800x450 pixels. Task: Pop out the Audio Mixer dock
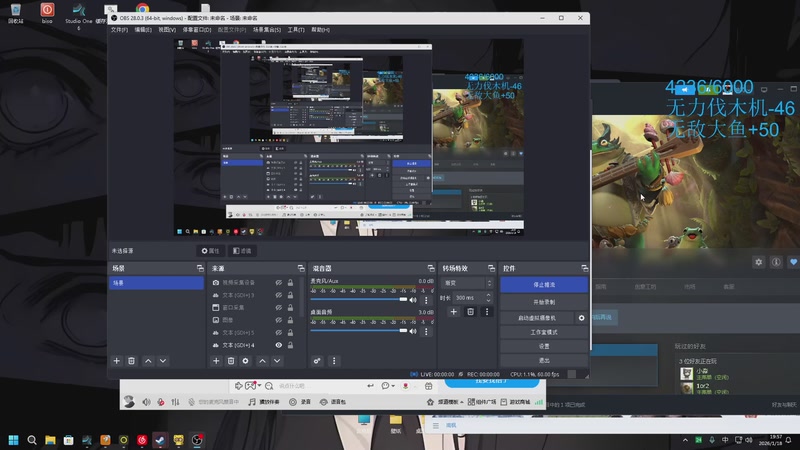[x=431, y=268]
